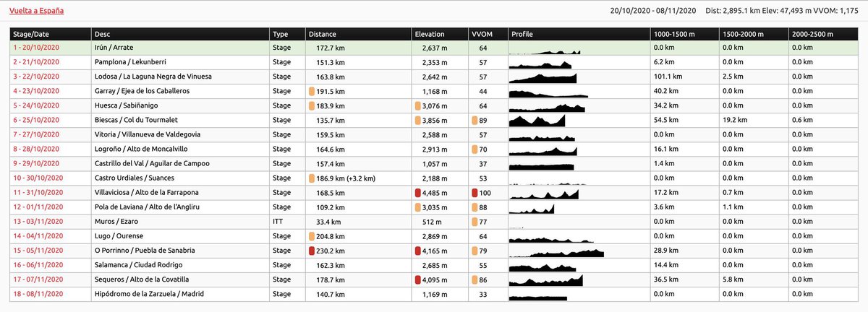Open stage 13 - 03/11/2020 link
The width and height of the screenshot is (868, 312).
[38, 222]
